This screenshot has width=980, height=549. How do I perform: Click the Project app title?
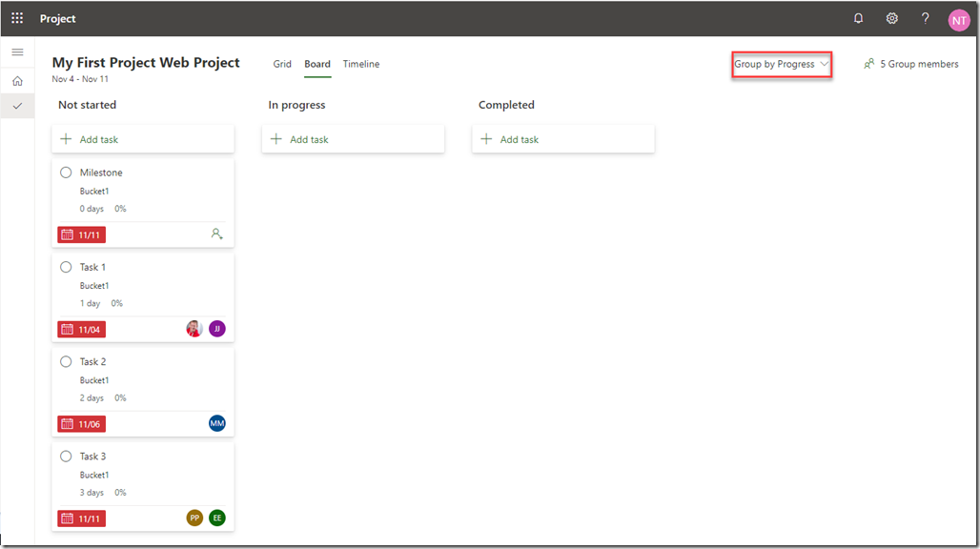[57, 19]
